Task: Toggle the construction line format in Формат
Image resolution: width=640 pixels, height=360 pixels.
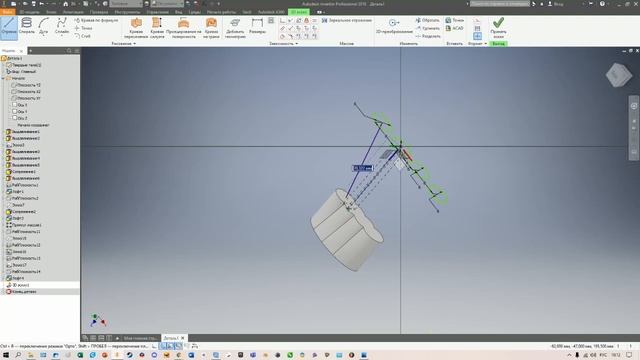Action: [477, 20]
